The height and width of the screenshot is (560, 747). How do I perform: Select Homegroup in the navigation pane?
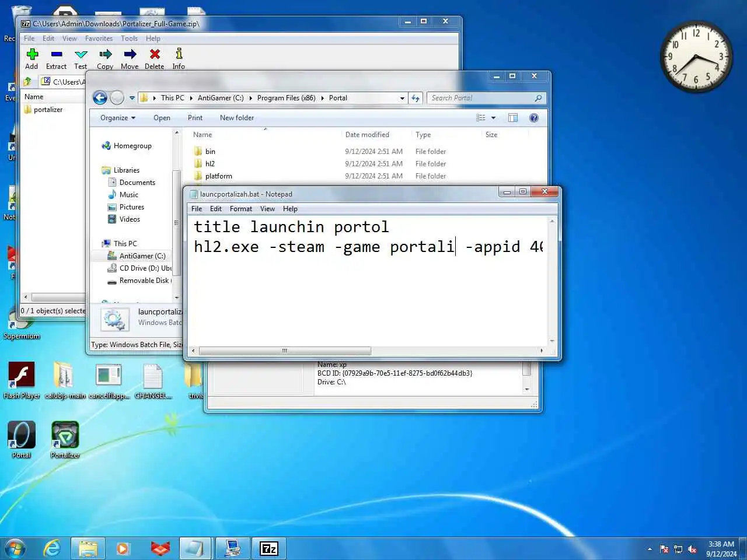126,146
